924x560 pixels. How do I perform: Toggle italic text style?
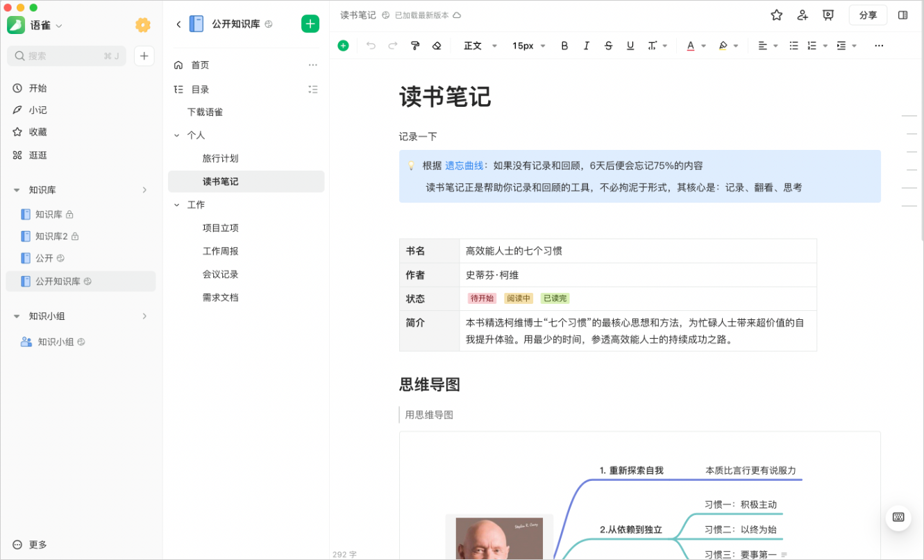point(586,46)
